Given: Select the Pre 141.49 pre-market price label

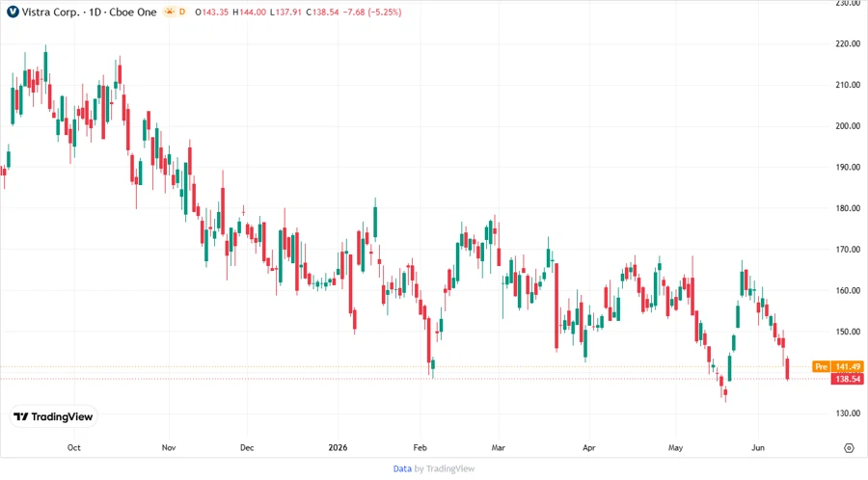Looking at the screenshot, I should tap(837, 366).
